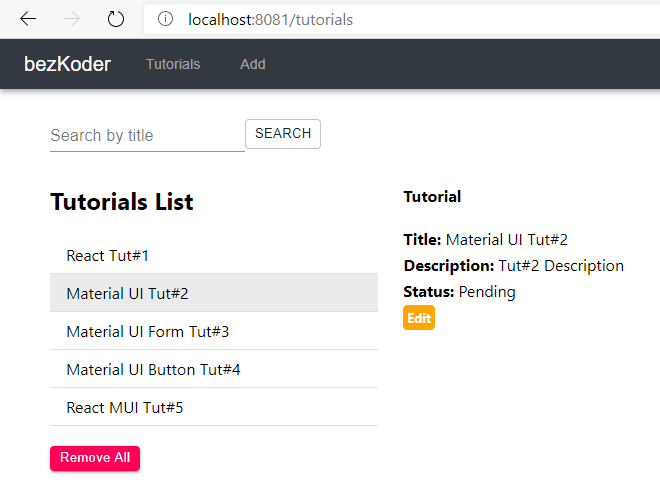
Task: Select Material UI Button Tut#4 in the list
Action: coord(214,369)
